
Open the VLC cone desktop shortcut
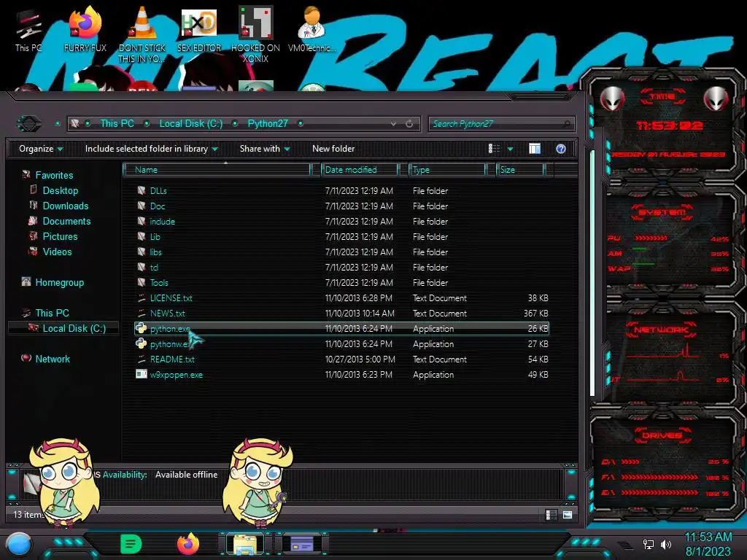tap(142, 34)
